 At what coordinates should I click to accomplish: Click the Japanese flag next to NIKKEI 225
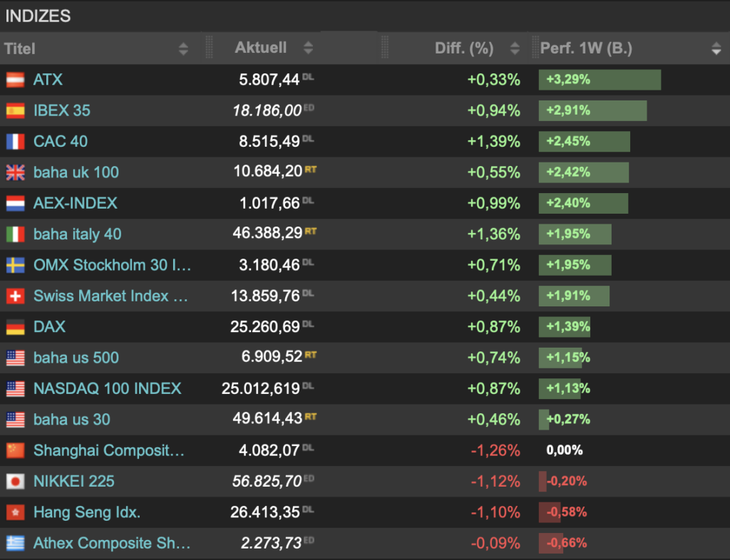[x=16, y=482]
